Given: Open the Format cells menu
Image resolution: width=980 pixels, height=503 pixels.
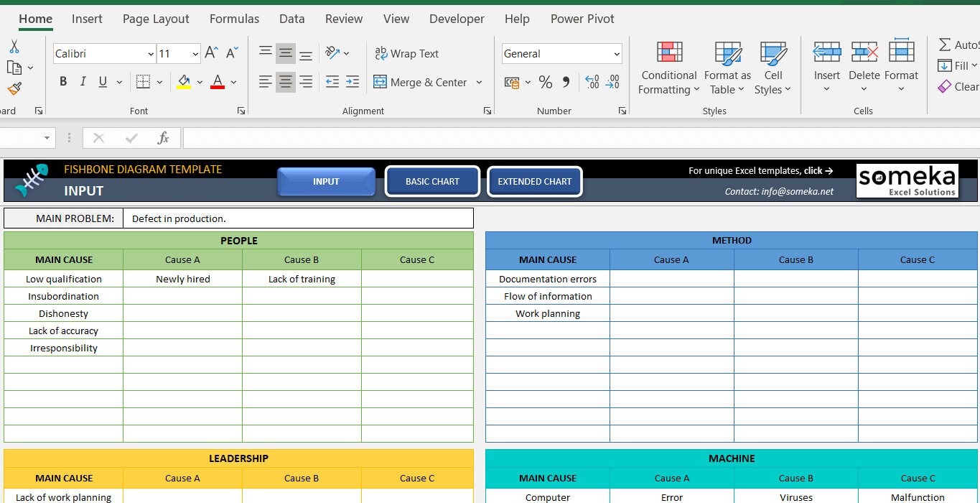Looking at the screenshot, I should click(x=901, y=68).
